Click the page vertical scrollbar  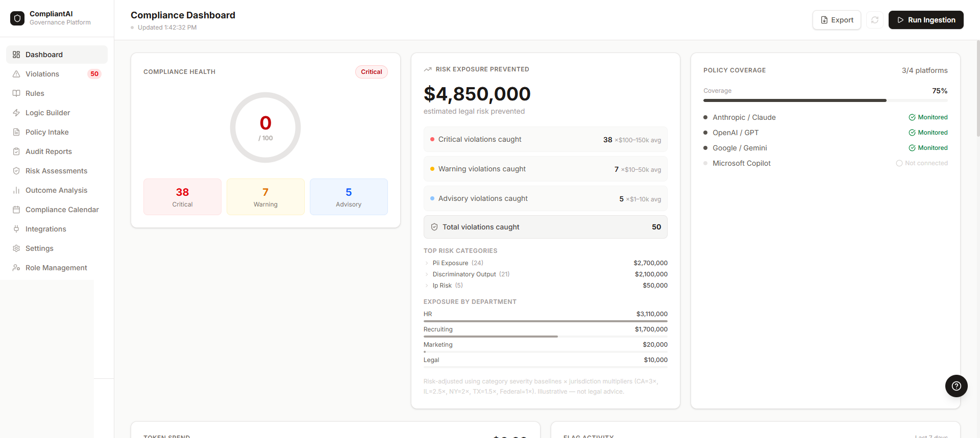coord(978,89)
